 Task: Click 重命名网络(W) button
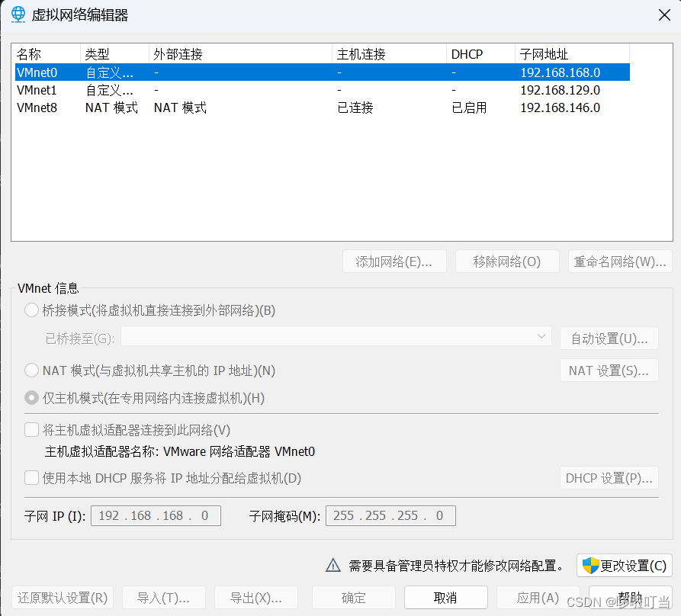(x=620, y=261)
